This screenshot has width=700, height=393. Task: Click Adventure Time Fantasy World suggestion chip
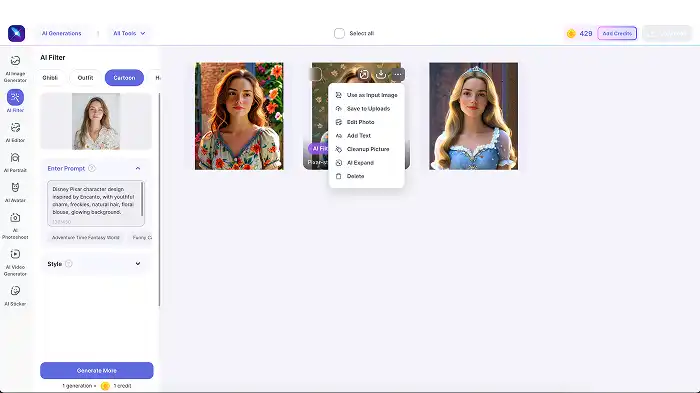[86, 238]
